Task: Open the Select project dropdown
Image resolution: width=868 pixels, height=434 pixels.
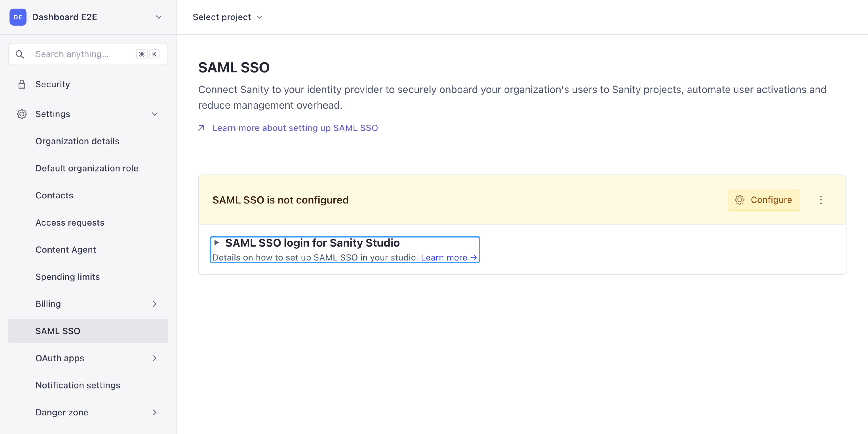Action: click(227, 17)
